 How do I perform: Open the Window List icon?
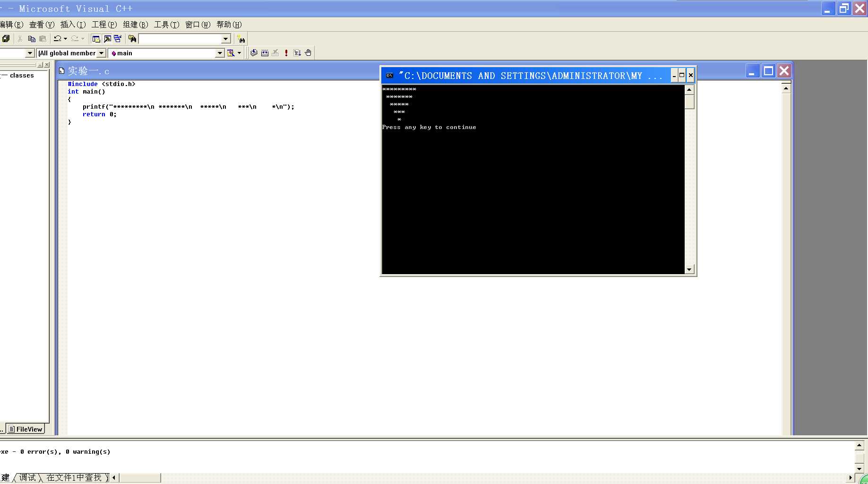pos(118,39)
